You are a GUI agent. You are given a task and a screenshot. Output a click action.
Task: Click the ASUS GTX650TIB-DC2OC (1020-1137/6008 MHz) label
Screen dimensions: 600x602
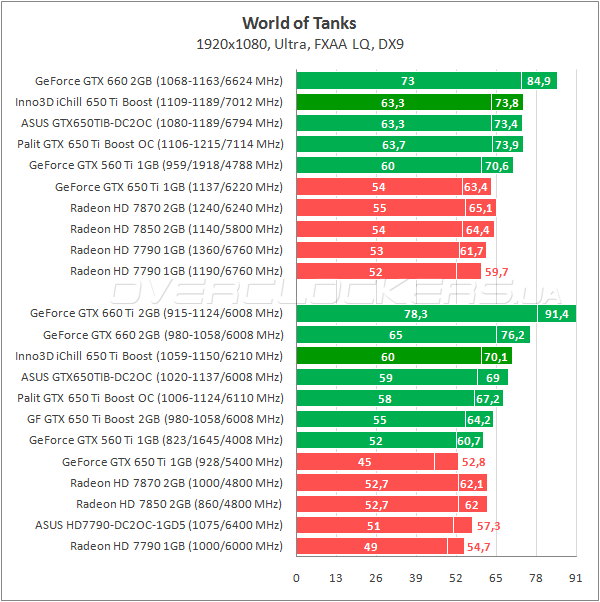pos(152,377)
